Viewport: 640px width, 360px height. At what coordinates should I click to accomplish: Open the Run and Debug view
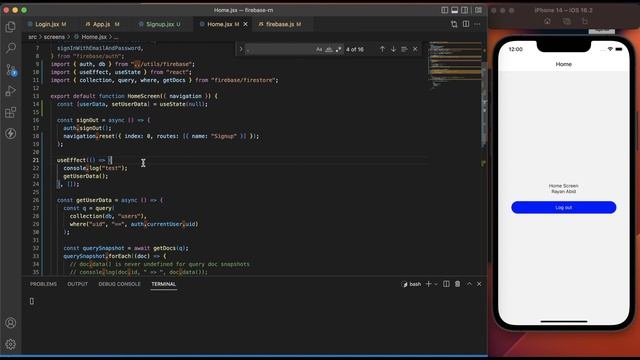click(x=11, y=91)
